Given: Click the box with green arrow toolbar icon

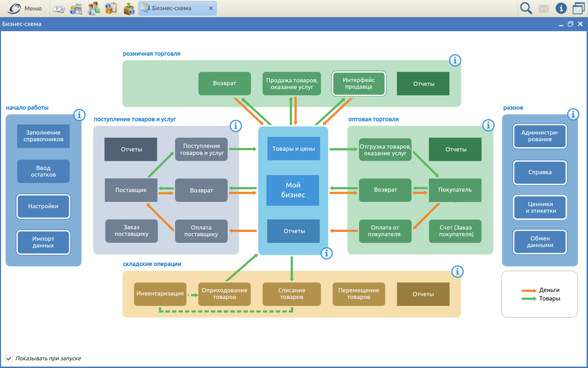Looking at the screenshot, I should pyautogui.click(x=129, y=8).
